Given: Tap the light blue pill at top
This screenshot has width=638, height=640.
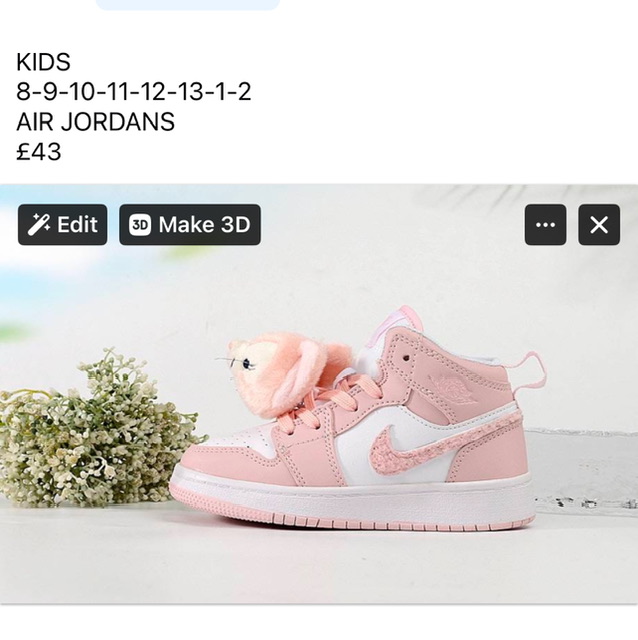Looking at the screenshot, I should pos(188,4).
